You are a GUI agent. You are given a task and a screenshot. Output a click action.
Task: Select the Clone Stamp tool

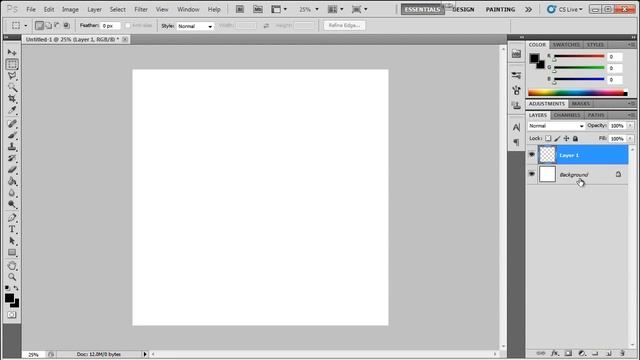12,147
